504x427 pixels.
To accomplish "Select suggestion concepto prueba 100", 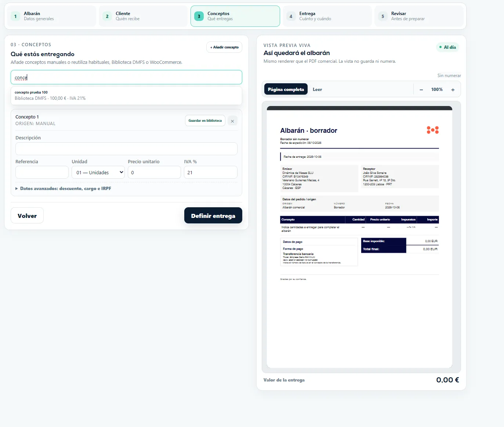I will (126, 95).
